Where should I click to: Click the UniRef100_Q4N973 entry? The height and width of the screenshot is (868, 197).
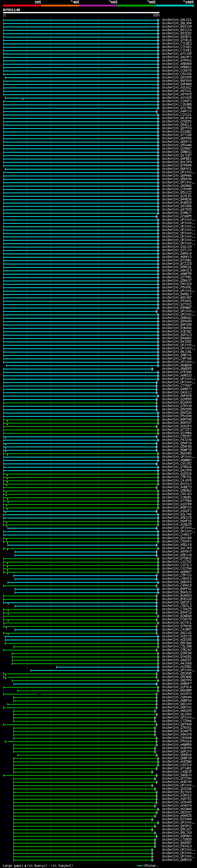click(x=177, y=389)
